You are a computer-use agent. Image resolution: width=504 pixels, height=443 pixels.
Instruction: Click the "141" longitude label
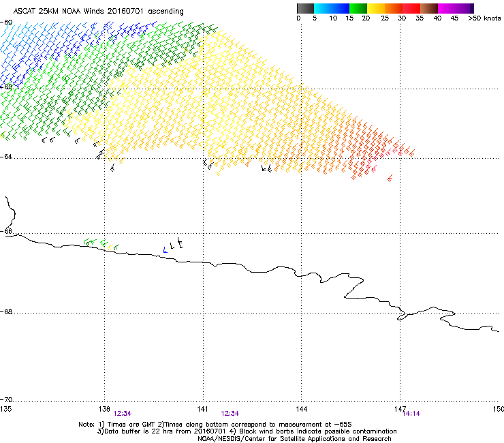pos(203,409)
